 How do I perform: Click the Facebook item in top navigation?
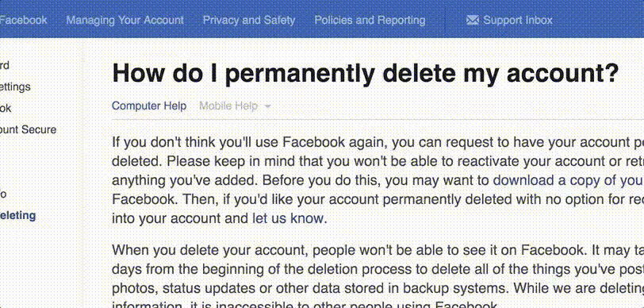[x=24, y=20]
